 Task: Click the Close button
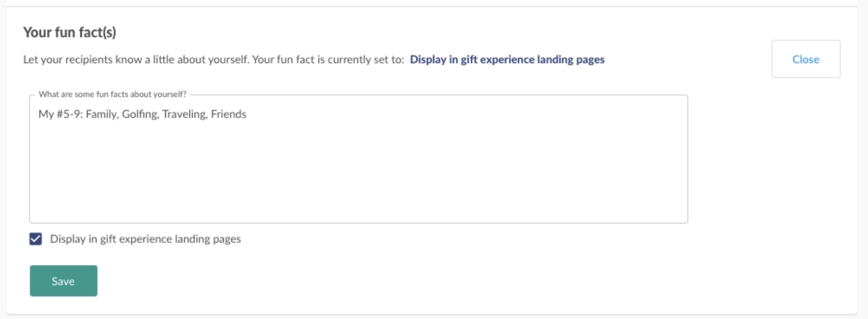(x=806, y=59)
